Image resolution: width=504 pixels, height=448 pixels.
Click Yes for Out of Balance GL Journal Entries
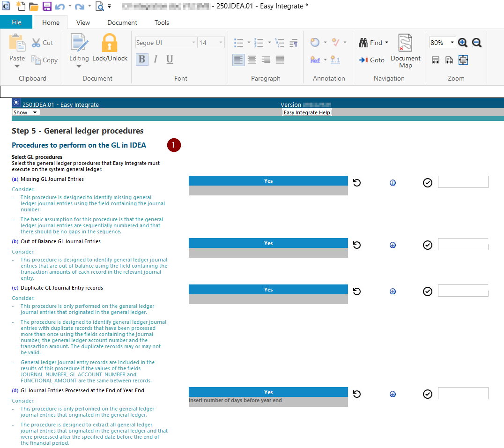click(x=268, y=243)
